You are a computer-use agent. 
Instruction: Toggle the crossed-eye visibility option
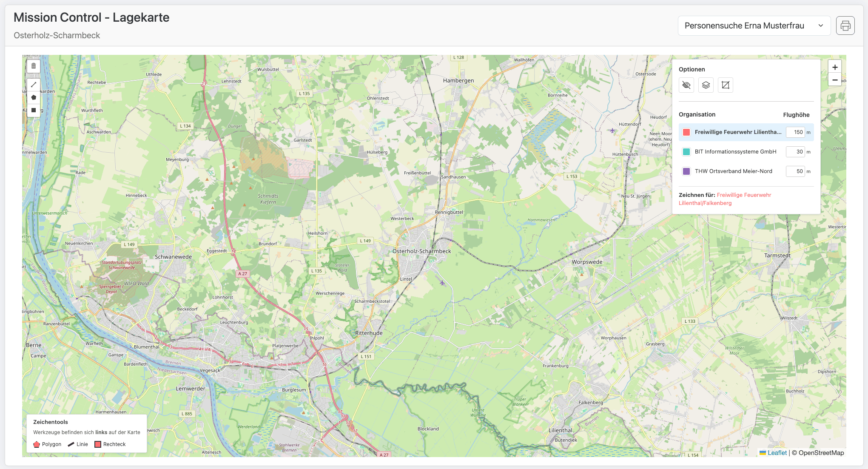point(686,85)
